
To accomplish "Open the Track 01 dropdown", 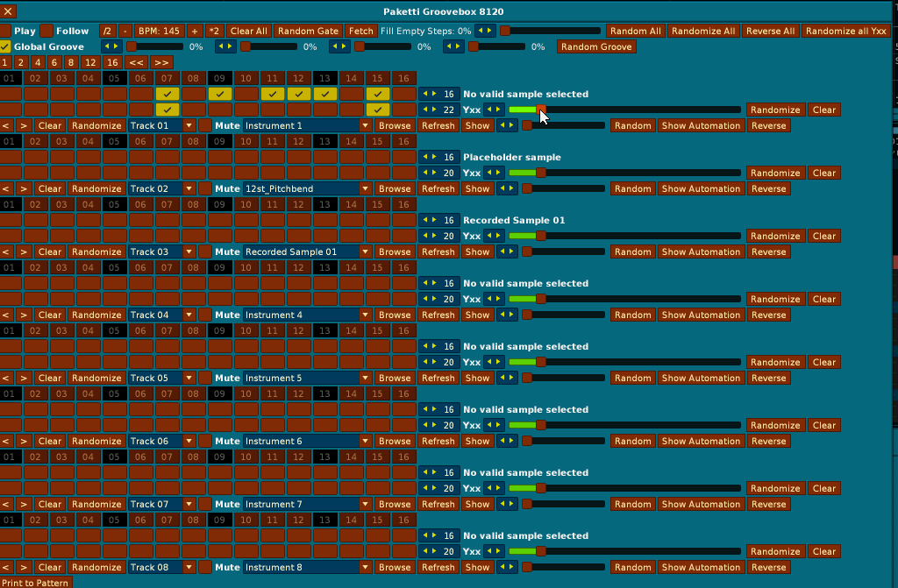I will (162, 125).
